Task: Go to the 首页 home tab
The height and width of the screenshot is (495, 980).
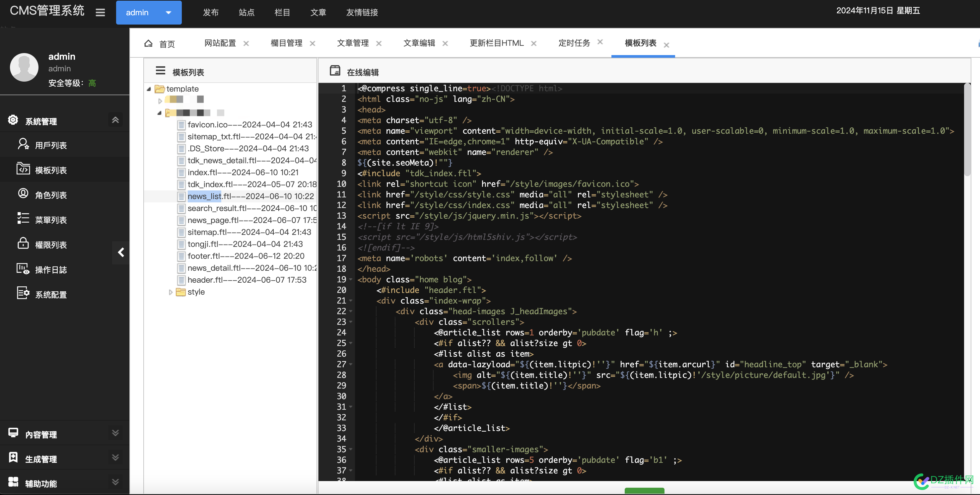Action: click(160, 44)
